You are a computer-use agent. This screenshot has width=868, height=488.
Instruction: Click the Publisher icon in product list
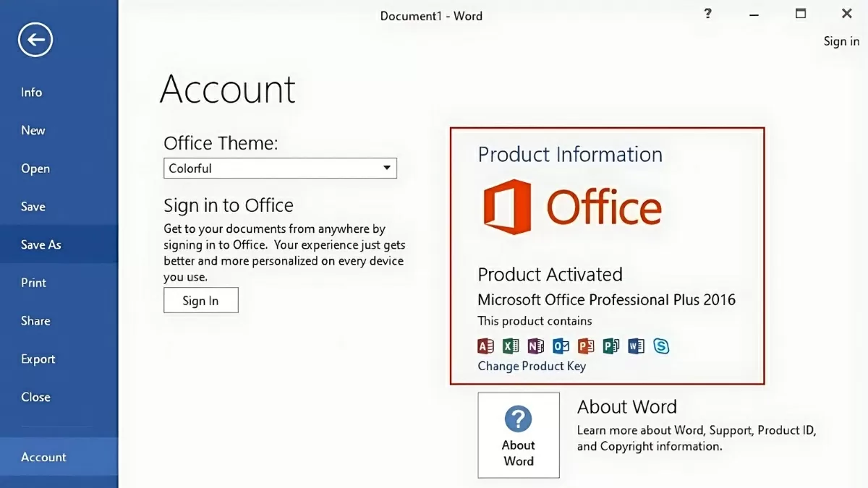point(611,346)
